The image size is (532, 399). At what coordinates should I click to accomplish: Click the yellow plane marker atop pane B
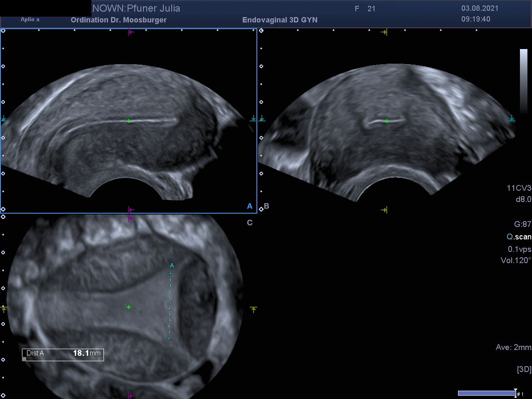(384, 32)
